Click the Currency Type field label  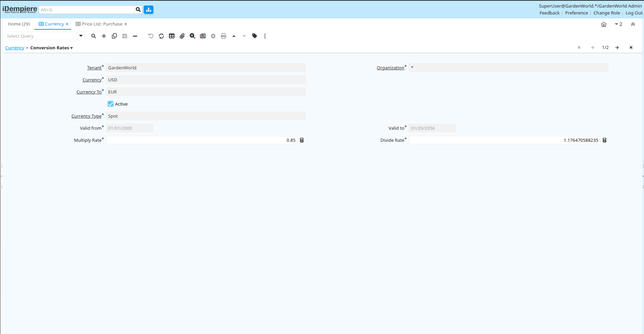(86, 116)
